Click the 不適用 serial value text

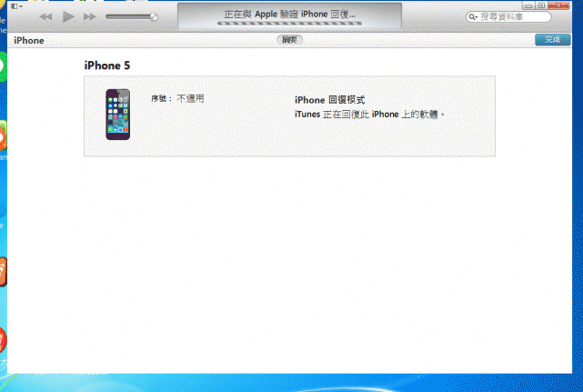[190, 98]
